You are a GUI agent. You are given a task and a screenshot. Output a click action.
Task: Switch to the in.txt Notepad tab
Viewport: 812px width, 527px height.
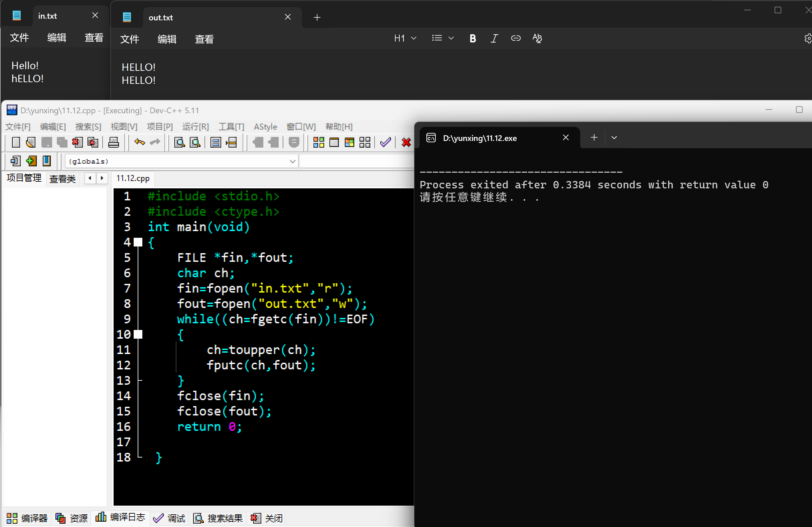(x=48, y=16)
